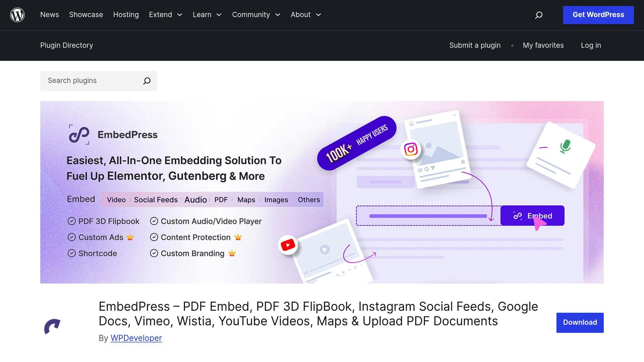Expand the Learn dropdown menu

207,15
